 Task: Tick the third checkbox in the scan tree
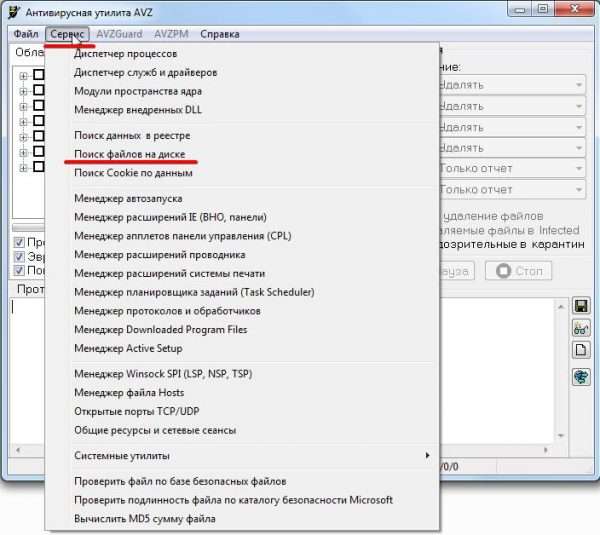coord(39,105)
